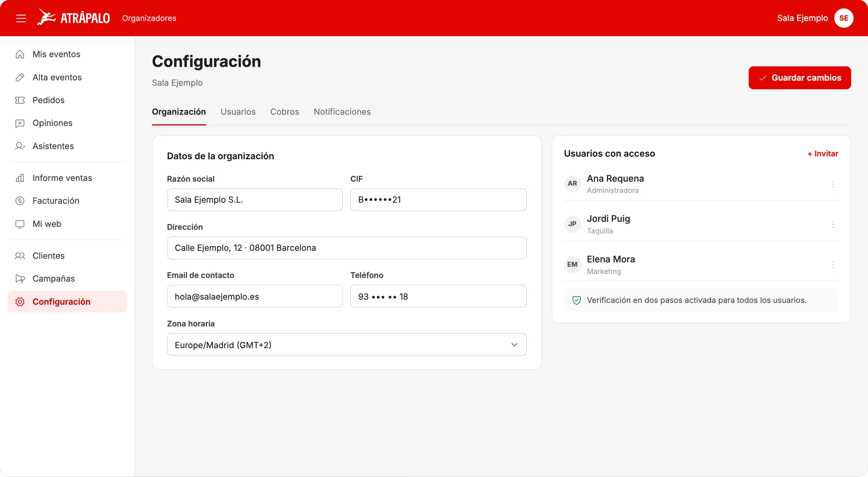The height and width of the screenshot is (477, 868).
Task: Focus the Email de contacto field
Action: 255,296
